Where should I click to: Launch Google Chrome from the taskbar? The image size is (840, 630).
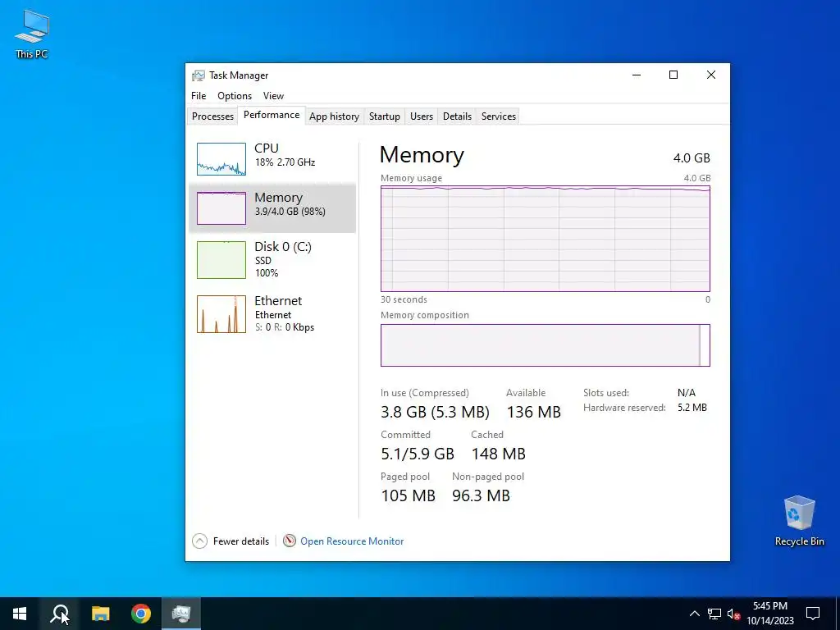point(141,614)
